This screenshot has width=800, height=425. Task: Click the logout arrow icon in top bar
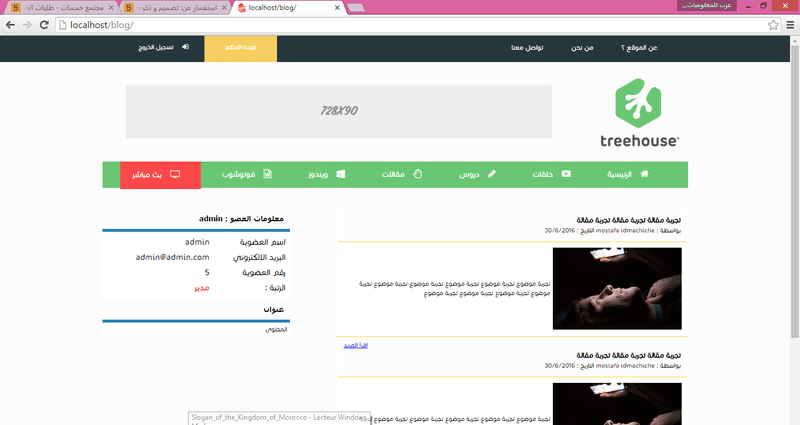(185, 47)
